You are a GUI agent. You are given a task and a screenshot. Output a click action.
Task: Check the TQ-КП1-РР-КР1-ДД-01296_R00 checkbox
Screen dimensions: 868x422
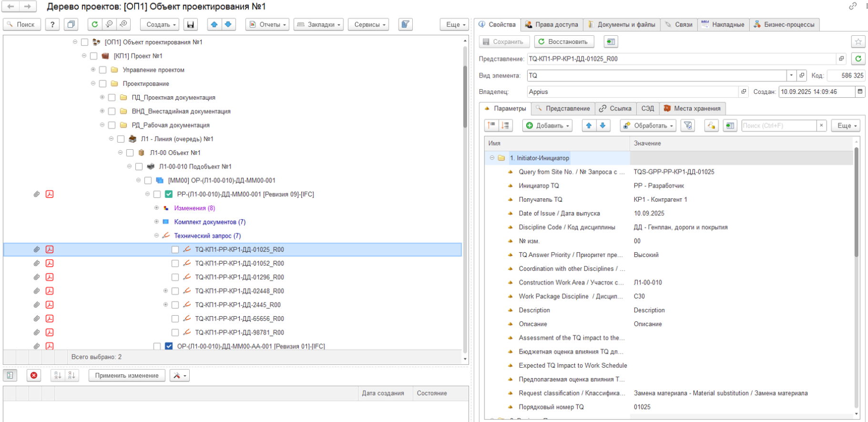coord(175,278)
